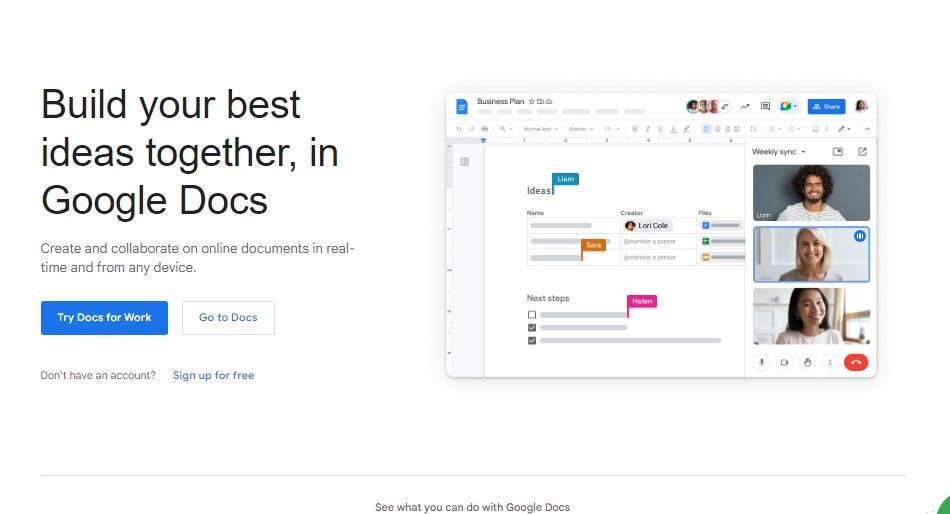Click the blue Google Docs logo icon

[462, 107]
